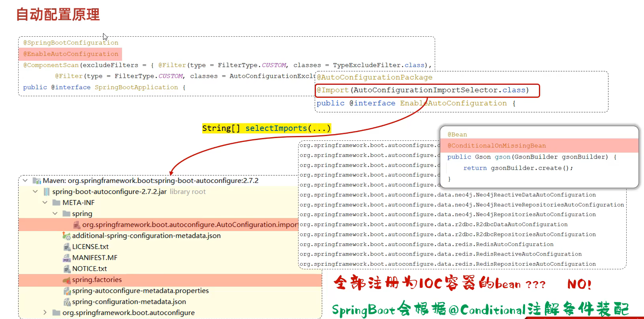Expand the org.springframework.boot.autoconfigure package

tap(45, 313)
